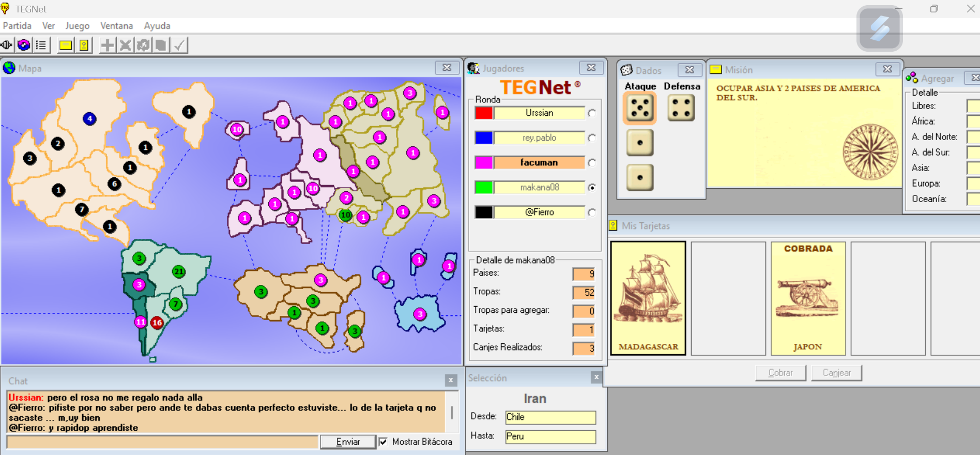Click the take card toolbar icon
The height and width of the screenshot is (455, 980).
[161, 45]
